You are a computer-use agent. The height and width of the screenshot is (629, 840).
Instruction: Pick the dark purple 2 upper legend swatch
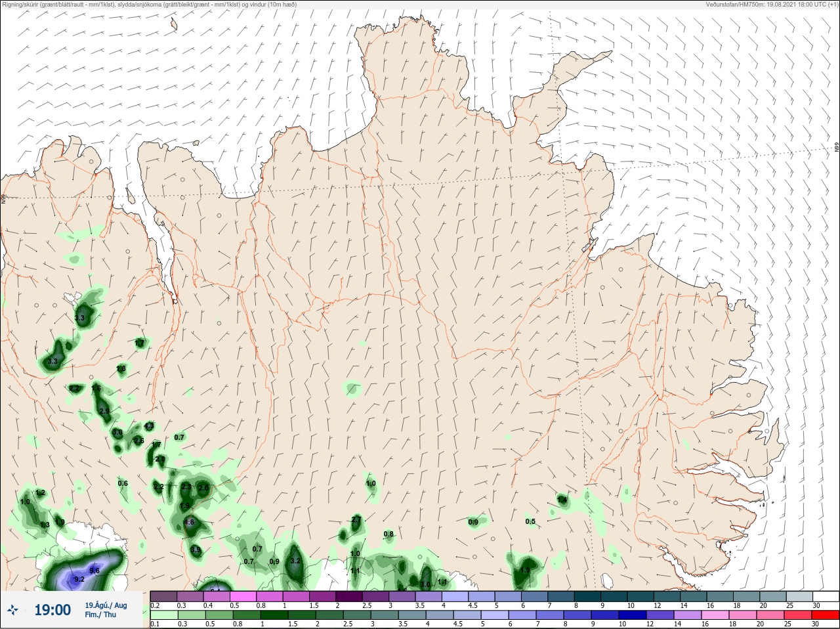tap(349, 596)
